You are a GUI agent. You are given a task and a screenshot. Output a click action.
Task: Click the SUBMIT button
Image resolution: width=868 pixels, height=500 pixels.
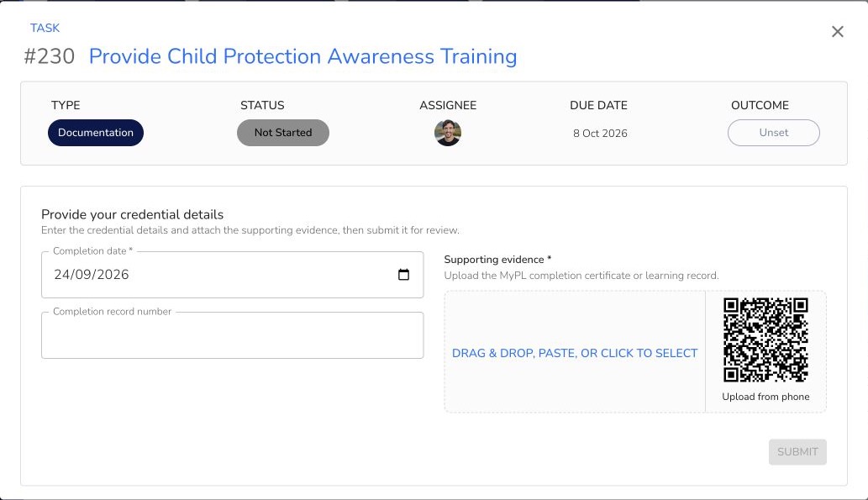[797, 452]
